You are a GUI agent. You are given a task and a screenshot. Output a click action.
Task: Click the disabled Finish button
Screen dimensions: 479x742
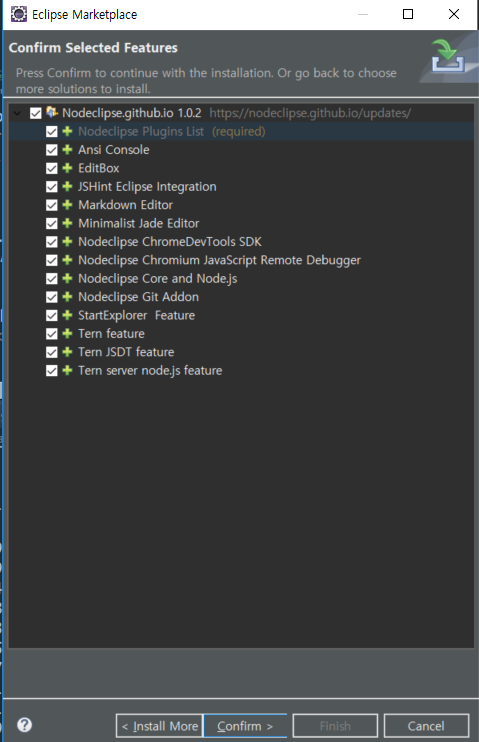335,726
